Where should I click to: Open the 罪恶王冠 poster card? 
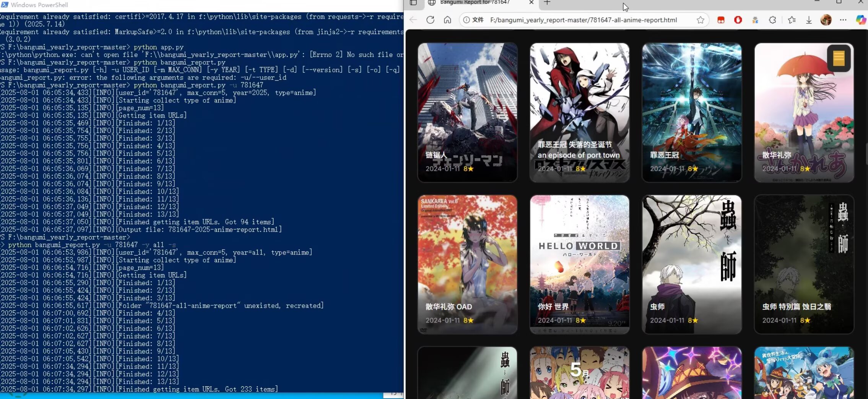click(x=692, y=112)
